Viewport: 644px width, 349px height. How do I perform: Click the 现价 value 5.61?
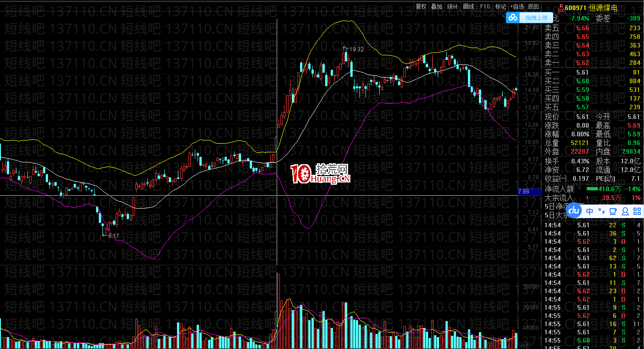[x=583, y=117]
